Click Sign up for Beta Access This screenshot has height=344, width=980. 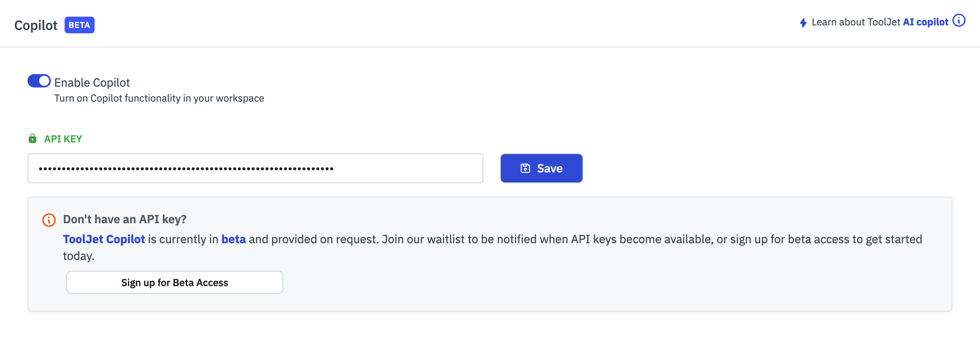175,282
